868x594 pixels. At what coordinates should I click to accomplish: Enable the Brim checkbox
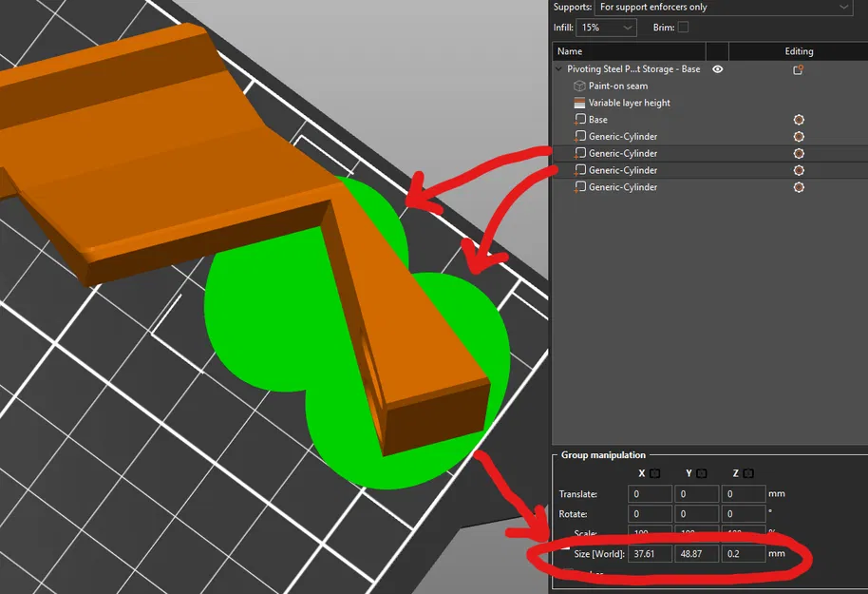(x=683, y=28)
